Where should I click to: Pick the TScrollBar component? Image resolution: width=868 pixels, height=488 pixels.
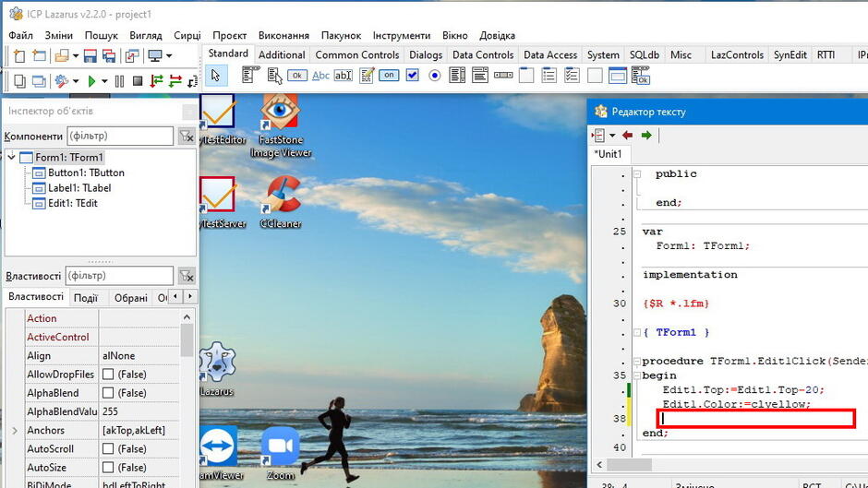[503, 76]
